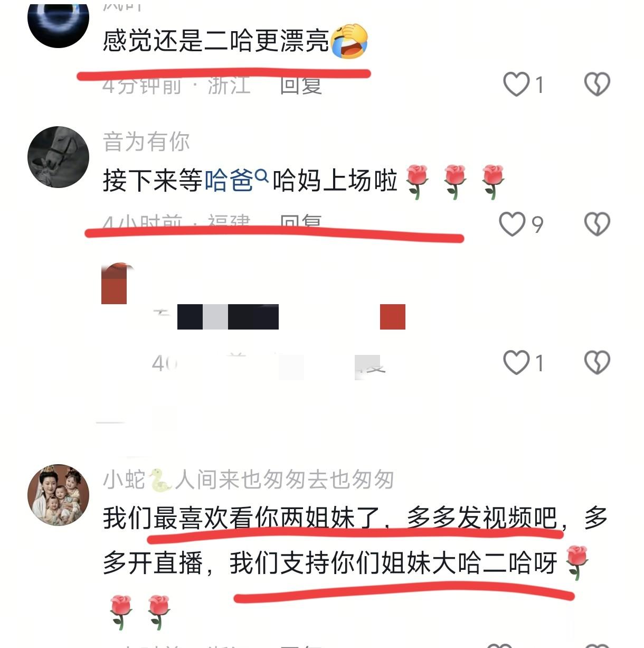Reply to the 浙江 comment
644x648 pixels.
click(x=300, y=86)
